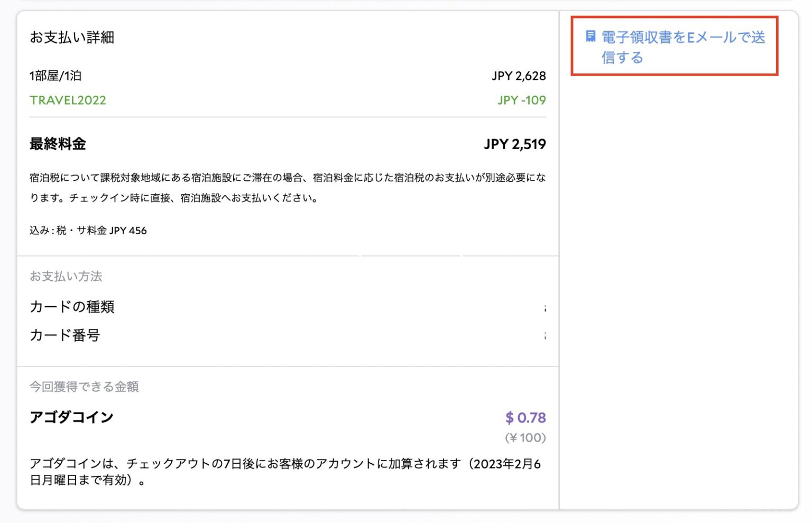Click the JPY -109 discount amount
The image size is (812, 523).
click(521, 100)
